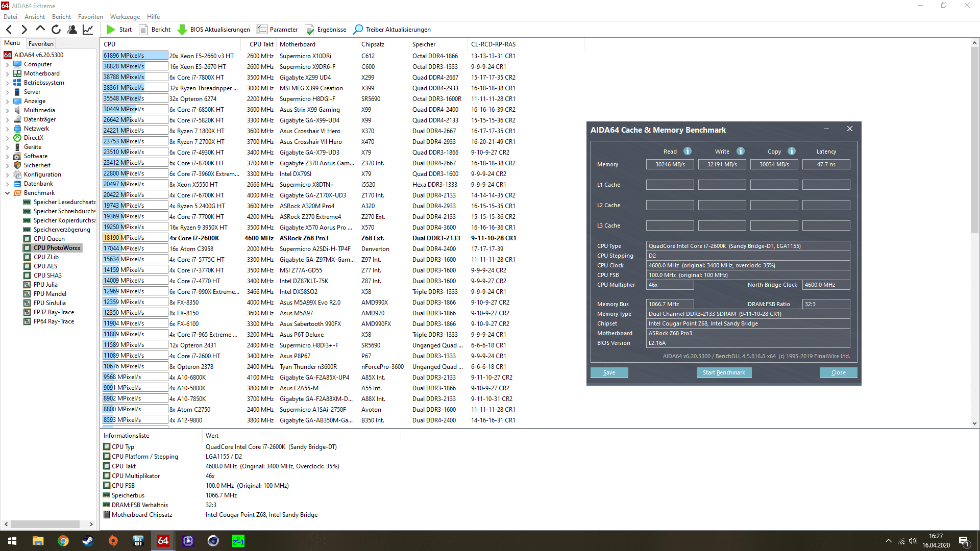Click the Up level arrow icon

click(40, 30)
